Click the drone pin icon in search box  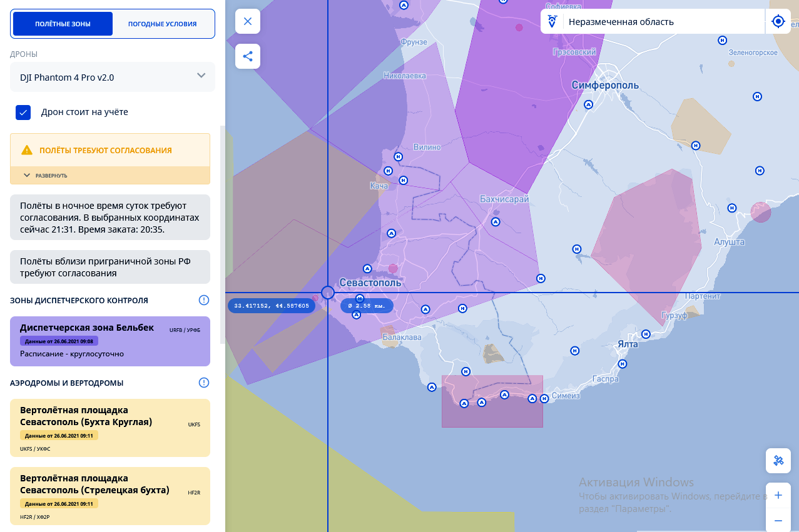pos(552,21)
